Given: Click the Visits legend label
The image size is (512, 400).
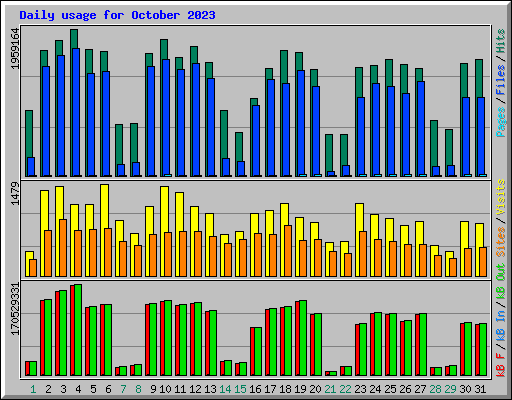Looking at the screenshot, I should 501,197.
